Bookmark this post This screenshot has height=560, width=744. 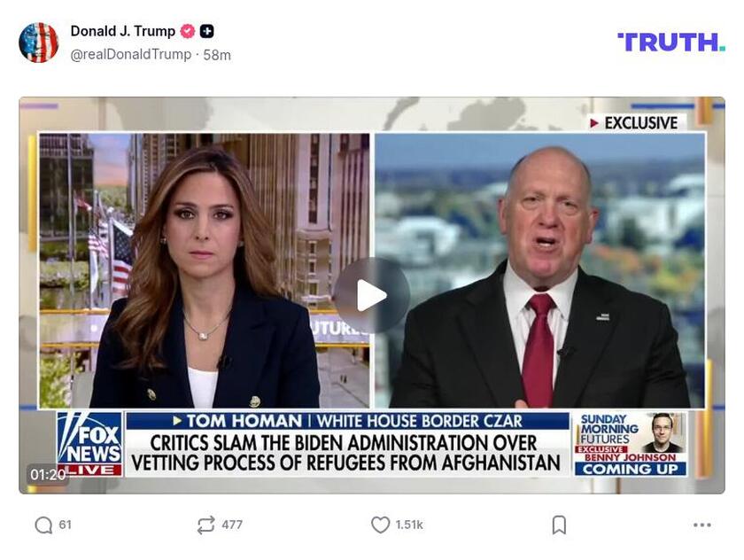click(559, 525)
